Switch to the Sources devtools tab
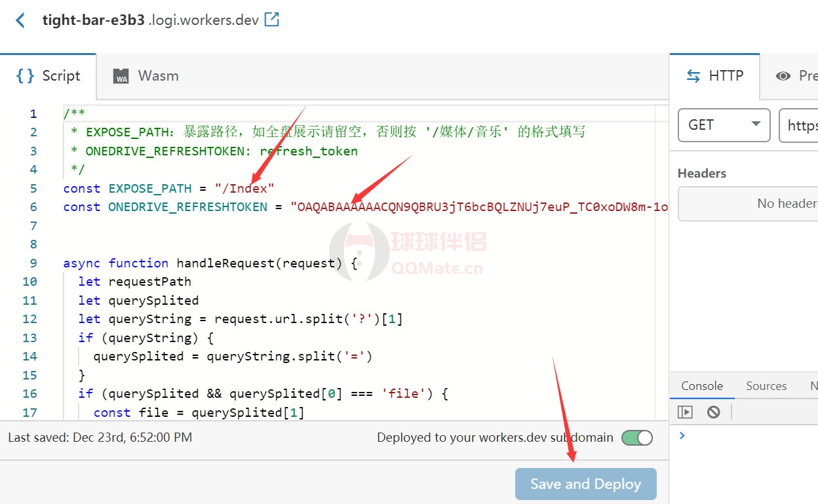818x504 pixels. tap(766, 386)
